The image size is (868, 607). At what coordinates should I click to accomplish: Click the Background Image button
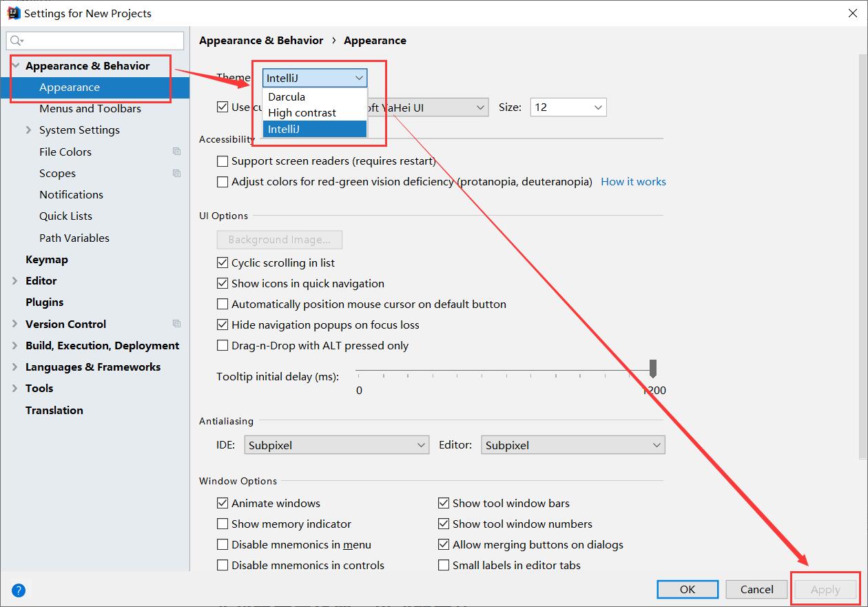280,239
